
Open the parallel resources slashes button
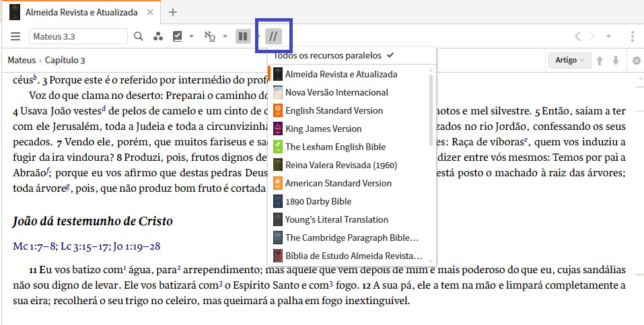click(273, 36)
